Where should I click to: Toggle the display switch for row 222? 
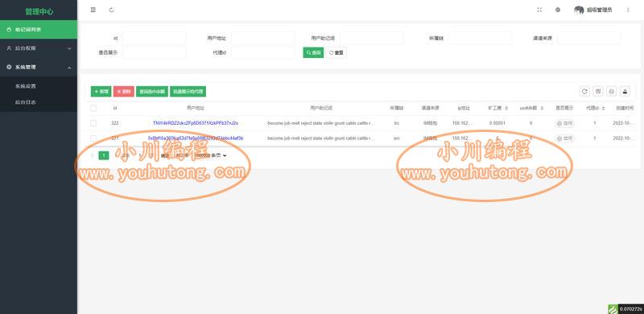(564, 123)
